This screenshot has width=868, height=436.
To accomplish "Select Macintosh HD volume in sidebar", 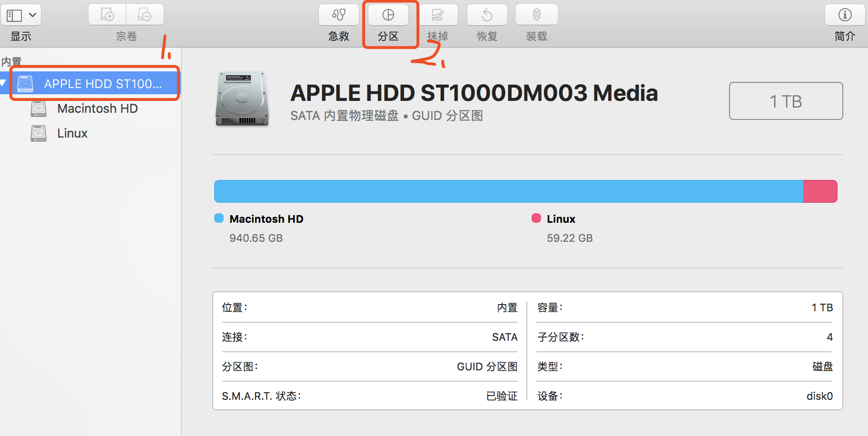I will click(98, 109).
